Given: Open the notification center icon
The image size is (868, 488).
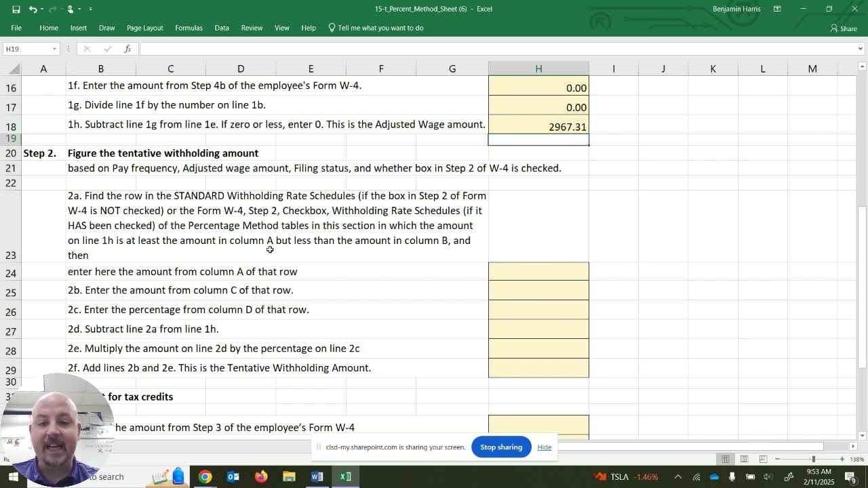Looking at the screenshot, I should point(850,477).
